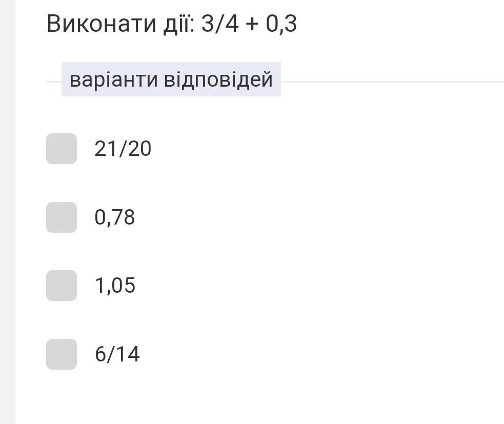
Task: Check the box for answer 21/20
Action: [62, 149]
